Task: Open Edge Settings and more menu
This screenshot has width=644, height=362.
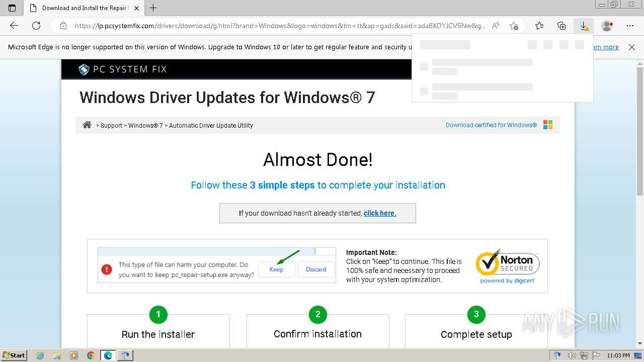Action: [630, 26]
